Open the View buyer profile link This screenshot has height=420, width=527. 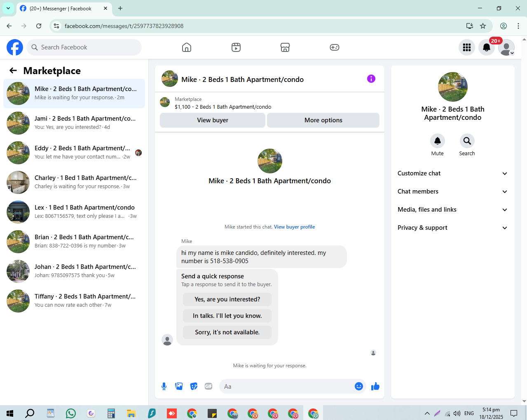[x=294, y=227]
